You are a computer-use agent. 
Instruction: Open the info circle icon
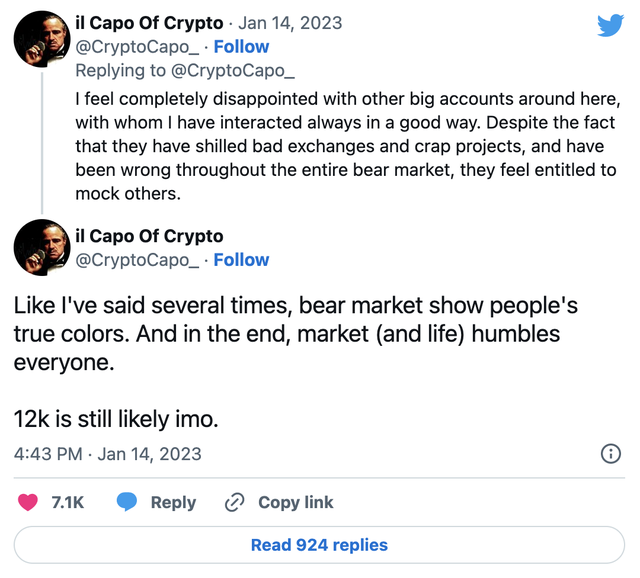coord(609,454)
